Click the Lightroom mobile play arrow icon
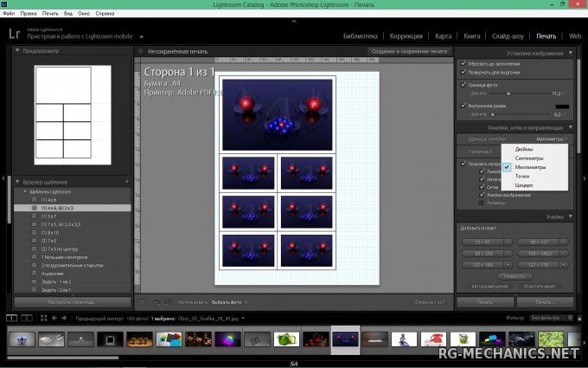 (x=142, y=38)
